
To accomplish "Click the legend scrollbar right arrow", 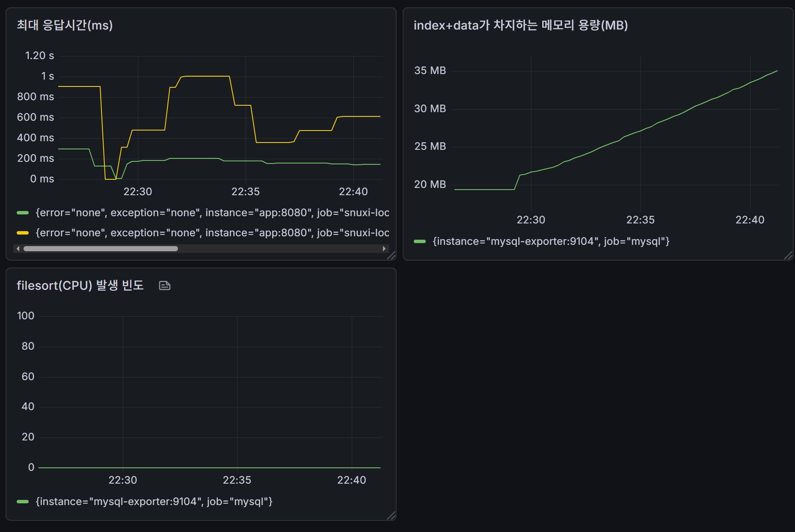I will (x=384, y=249).
